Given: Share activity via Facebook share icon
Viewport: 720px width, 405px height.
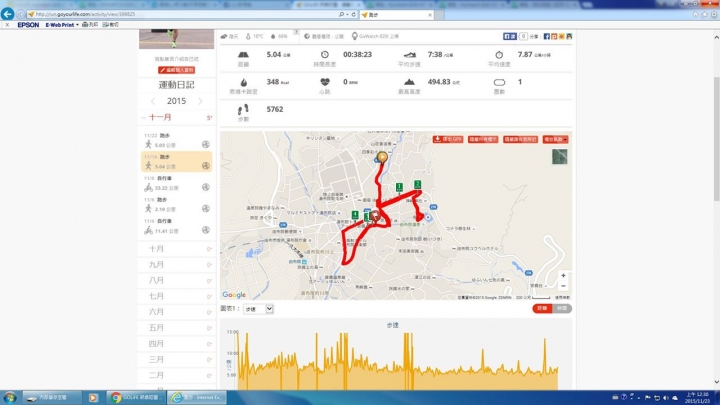Looking at the screenshot, I should coord(546,36).
